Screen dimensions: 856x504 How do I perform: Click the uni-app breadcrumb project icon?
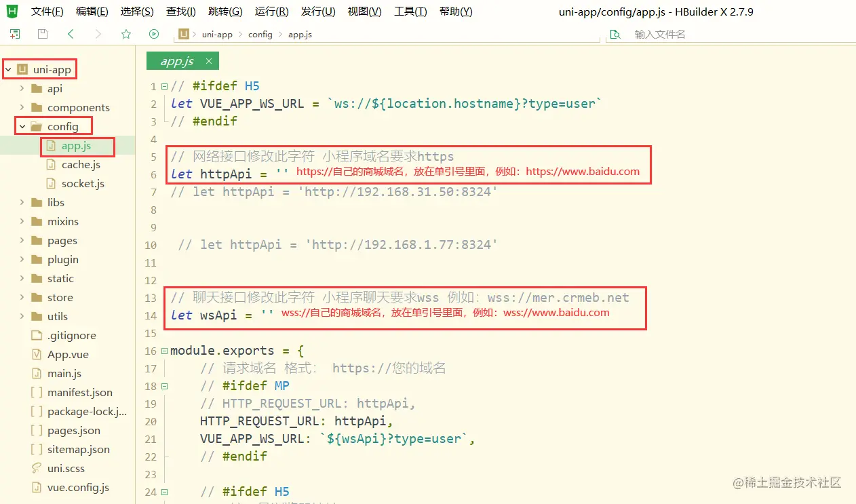184,34
